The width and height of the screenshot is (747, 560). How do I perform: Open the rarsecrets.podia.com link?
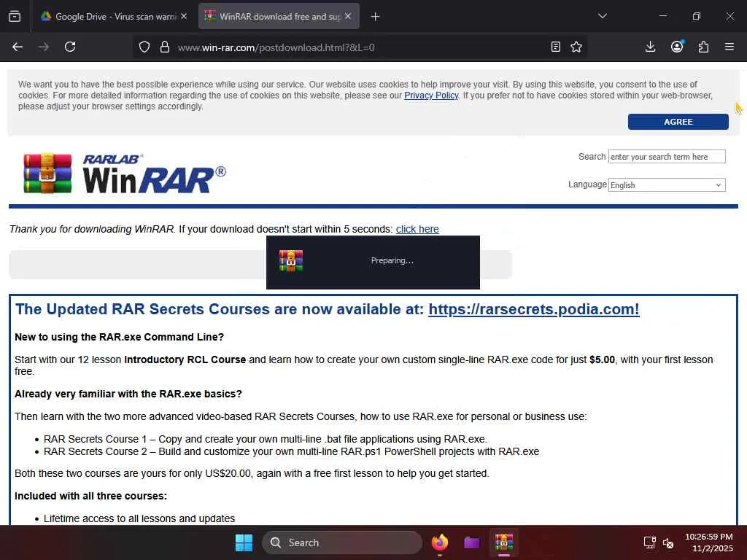[x=533, y=309]
